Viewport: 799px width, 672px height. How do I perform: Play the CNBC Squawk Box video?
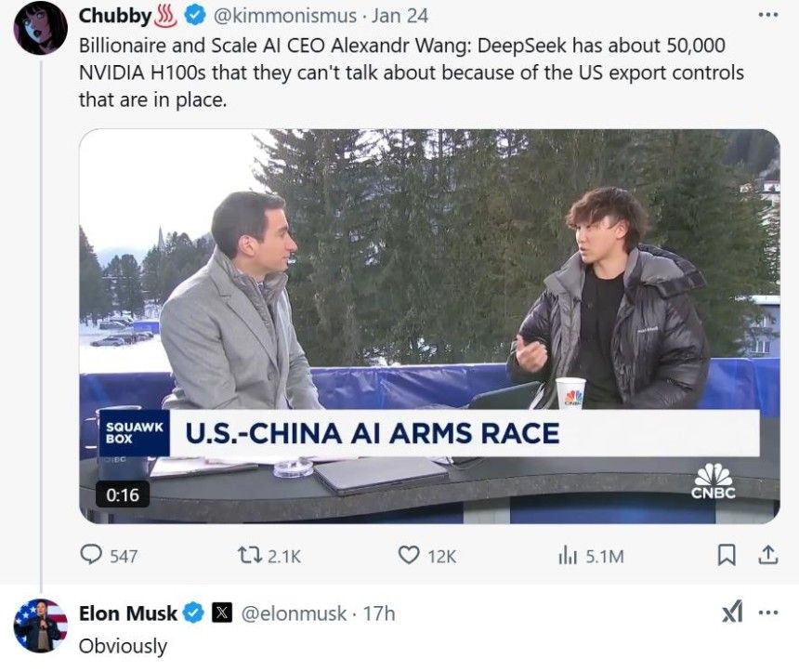click(428, 325)
